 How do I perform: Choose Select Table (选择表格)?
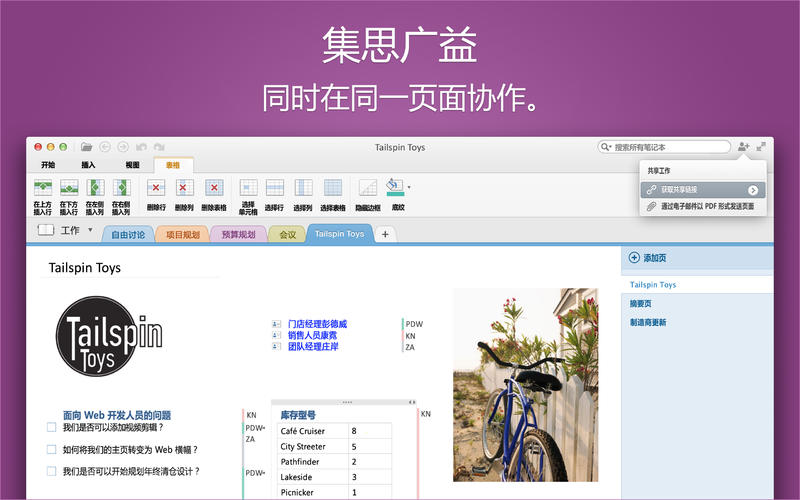pyautogui.click(x=333, y=195)
